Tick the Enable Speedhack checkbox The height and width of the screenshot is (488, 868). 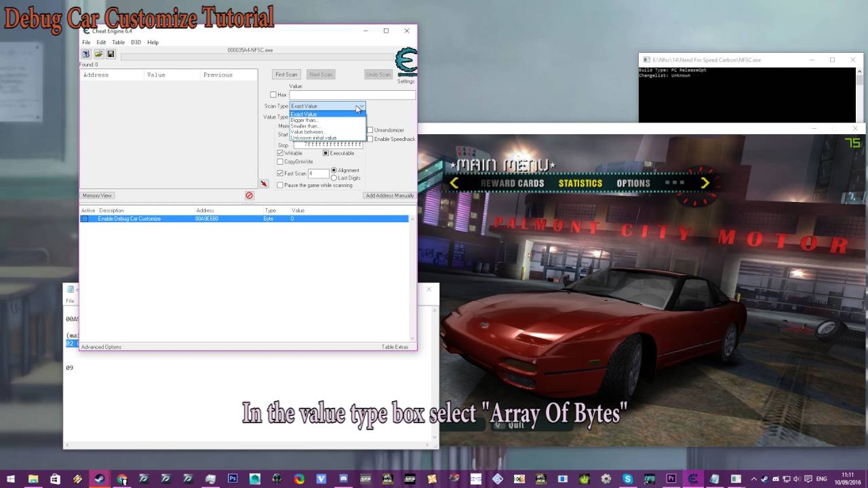(x=370, y=139)
